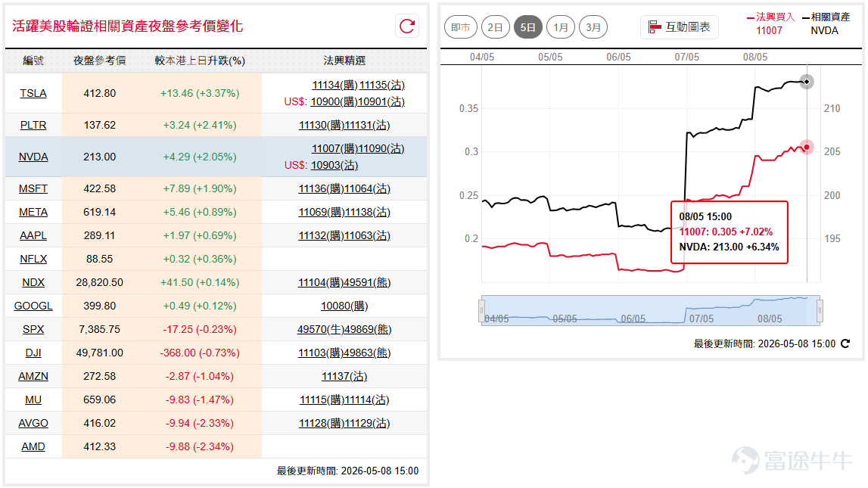Open bear certificate 49591(熊) for NDX
The image size is (868, 488).
coord(367,282)
